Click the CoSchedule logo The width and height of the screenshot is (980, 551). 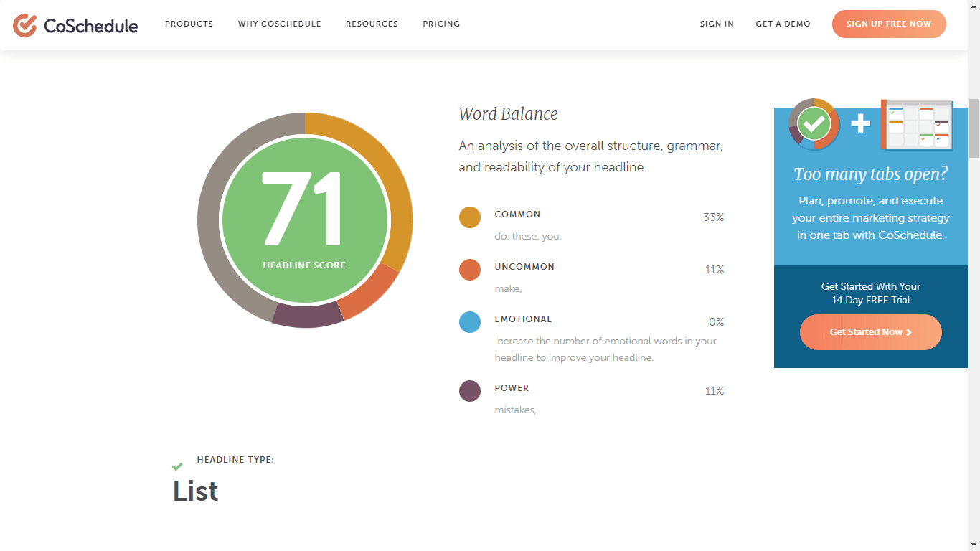75,25
